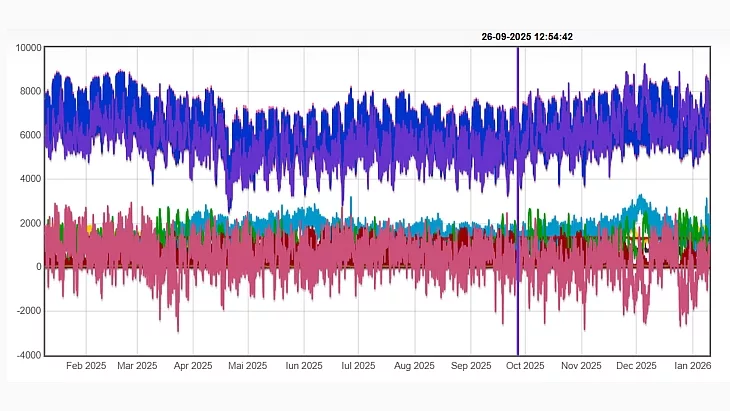Click the Iun 2025 x-axis label
The image size is (730, 411).
pos(302,366)
